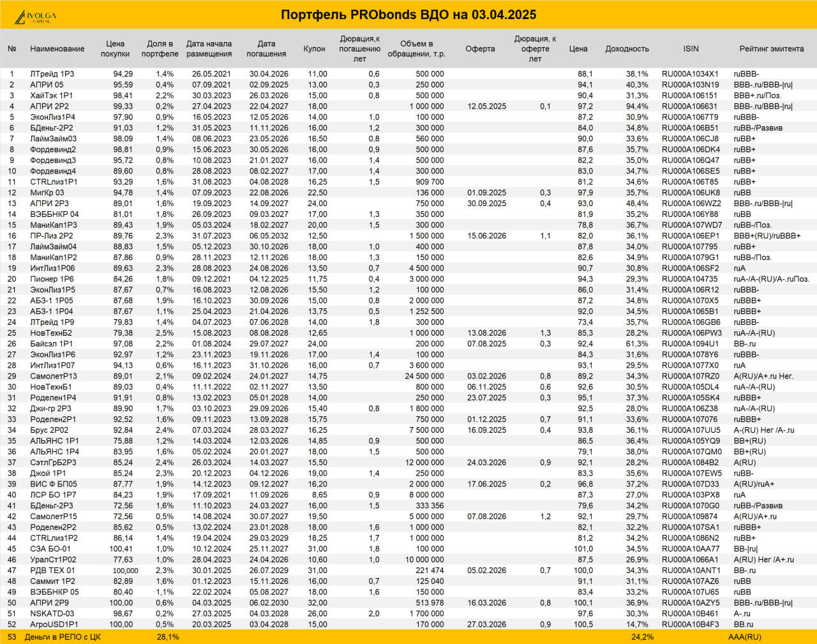Select the bond name 'ВЭББНКР 04'

coord(55,214)
